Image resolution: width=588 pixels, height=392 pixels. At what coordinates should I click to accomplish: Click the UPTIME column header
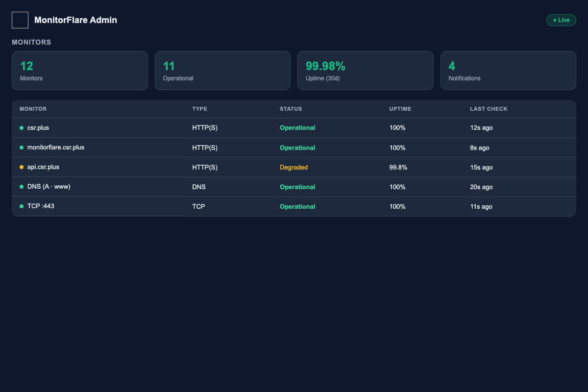(400, 109)
